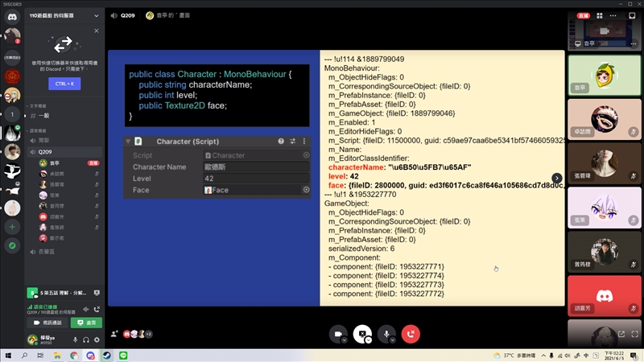This screenshot has width=644, height=362.
Task: Open the microphone options arrow in call controls
Action: (394, 339)
